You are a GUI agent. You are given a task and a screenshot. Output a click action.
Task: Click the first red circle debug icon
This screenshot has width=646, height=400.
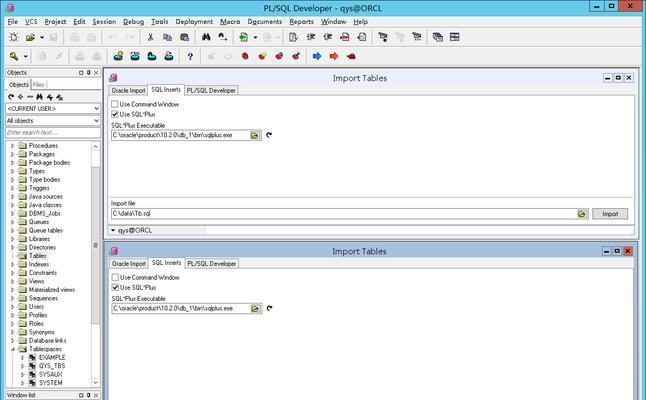point(245,56)
